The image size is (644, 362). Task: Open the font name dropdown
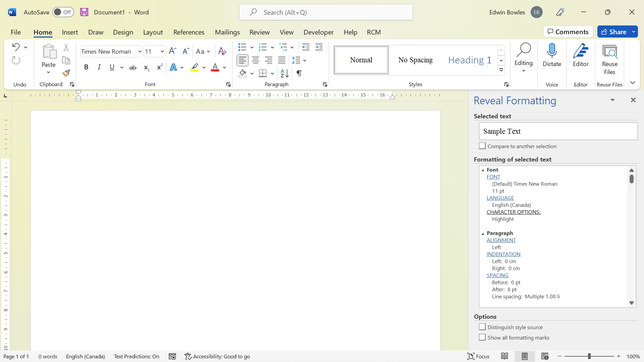point(140,52)
